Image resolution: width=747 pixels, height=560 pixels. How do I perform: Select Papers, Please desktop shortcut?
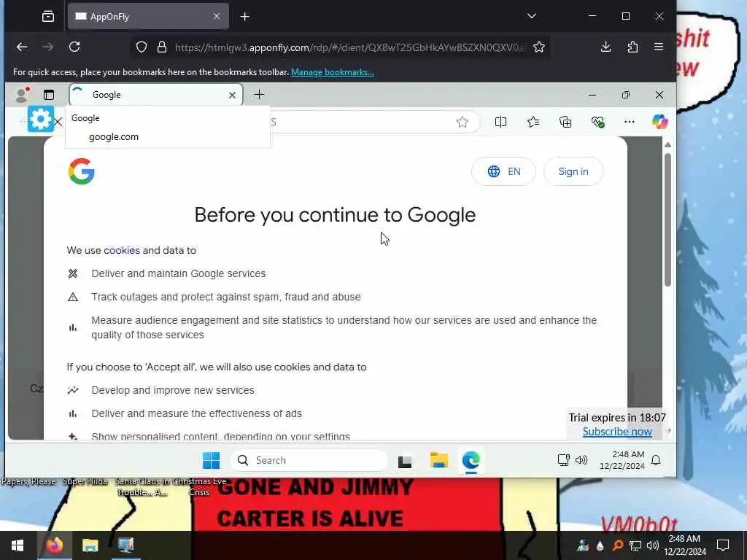click(x=28, y=481)
